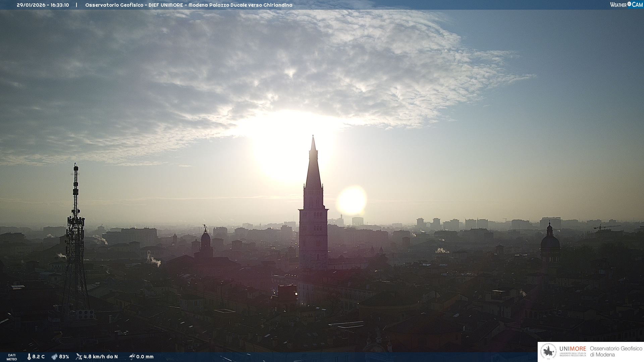644x362 pixels.
Task: Click the thermometer temperature icon
Action: (x=29, y=357)
